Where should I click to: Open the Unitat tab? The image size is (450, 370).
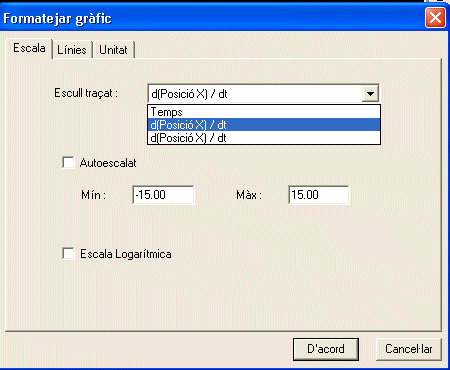point(113,50)
